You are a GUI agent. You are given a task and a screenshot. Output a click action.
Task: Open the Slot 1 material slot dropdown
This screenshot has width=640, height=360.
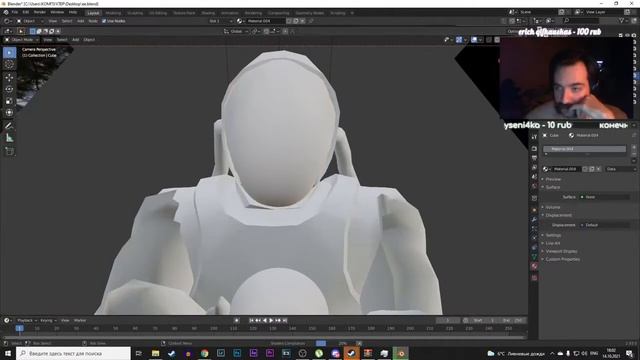coord(220,21)
